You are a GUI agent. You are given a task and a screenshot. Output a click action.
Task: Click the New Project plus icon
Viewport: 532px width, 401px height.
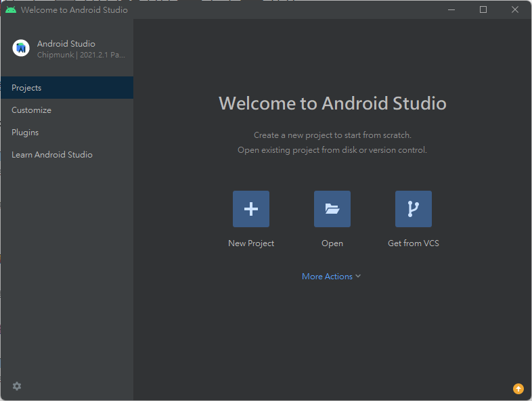pyautogui.click(x=251, y=209)
